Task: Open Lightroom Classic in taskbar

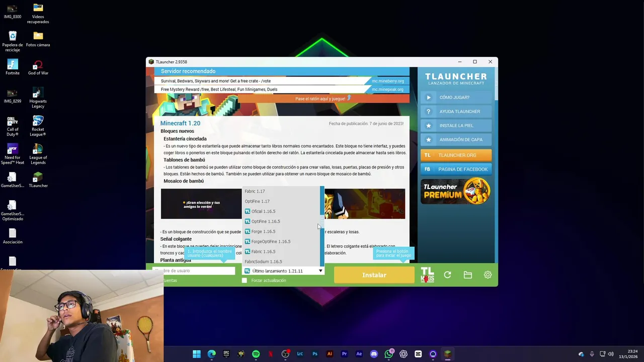Action: click(300, 354)
